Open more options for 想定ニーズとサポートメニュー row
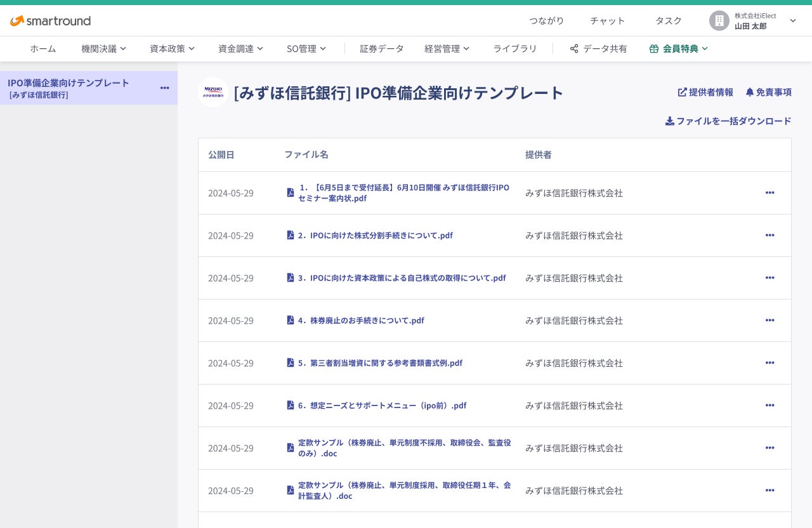Screen dimensions: 812x528 [769, 406]
